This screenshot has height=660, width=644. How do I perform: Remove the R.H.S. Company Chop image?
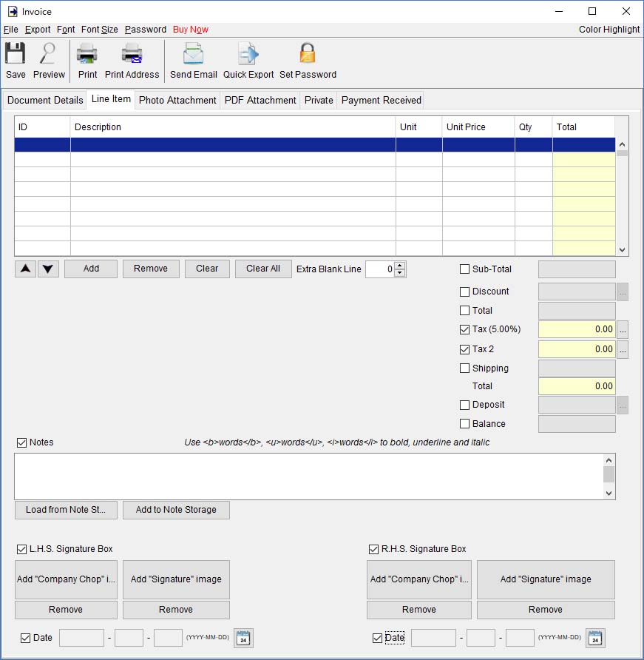click(x=419, y=610)
